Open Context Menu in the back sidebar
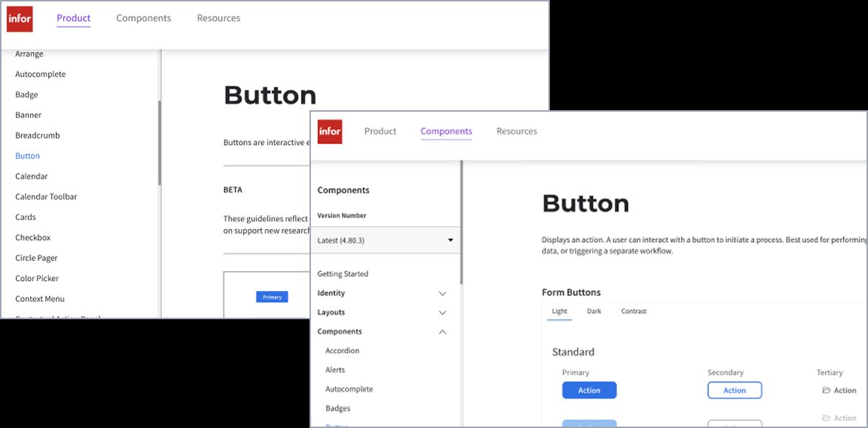Viewport: 868px width, 428px height. coord(40,299)
